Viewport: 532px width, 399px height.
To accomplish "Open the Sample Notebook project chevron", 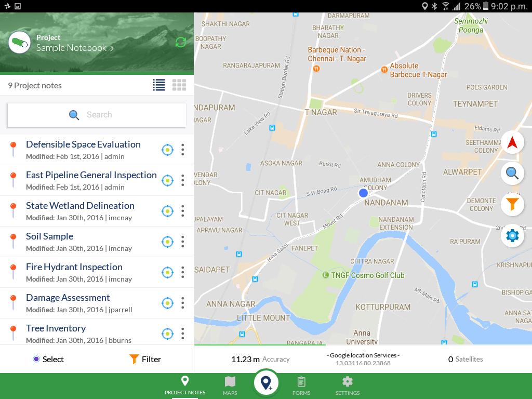I will (x=111, y=48).
